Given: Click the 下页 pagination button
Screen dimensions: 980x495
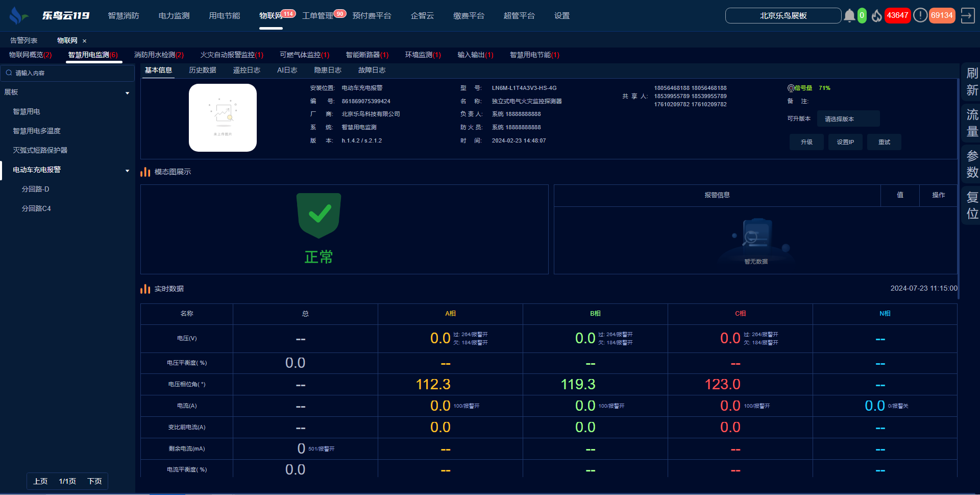Looking at the screenshot, I should tap(94, 481).
